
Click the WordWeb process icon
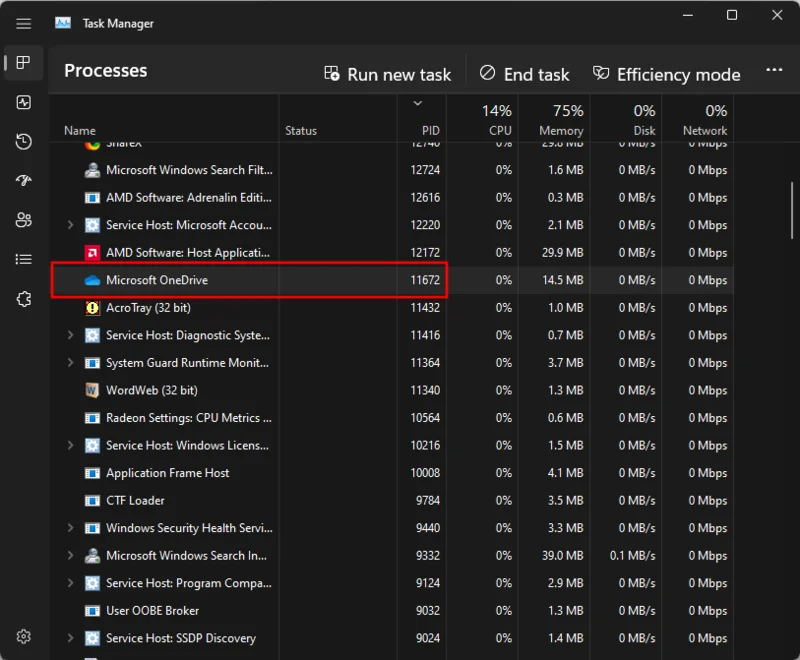92,390
